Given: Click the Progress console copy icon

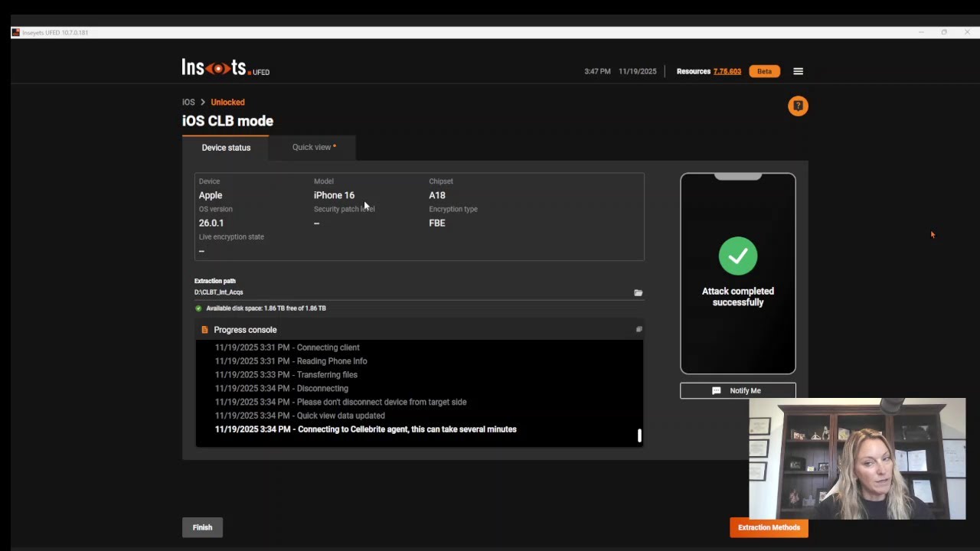Looking at the screenshot, I should coord(639,330).
